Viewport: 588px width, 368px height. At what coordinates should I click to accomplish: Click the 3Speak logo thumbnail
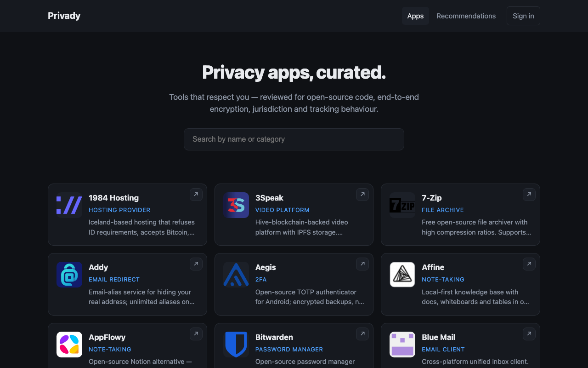236,205
